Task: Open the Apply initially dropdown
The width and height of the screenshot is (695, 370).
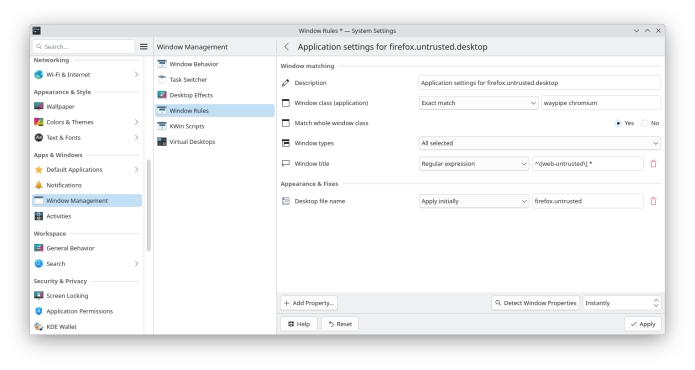Action: point(474,201)
